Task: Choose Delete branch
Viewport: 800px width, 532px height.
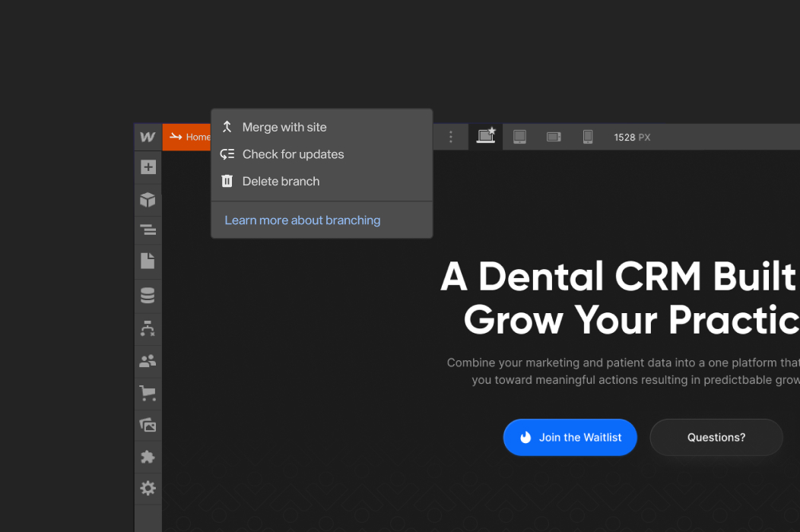Action: [x=322, y=181]
